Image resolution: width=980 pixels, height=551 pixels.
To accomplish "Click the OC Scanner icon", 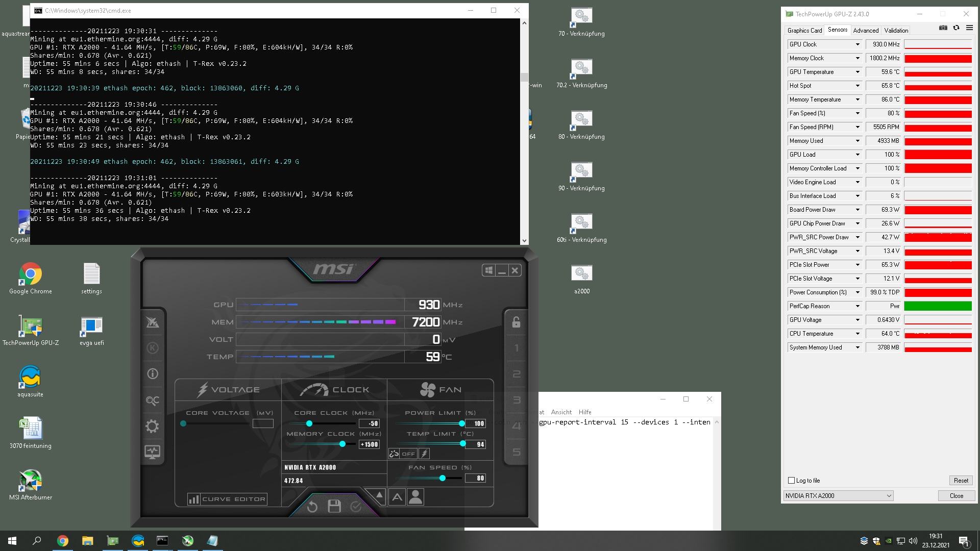I will pyautogui.click(x=152, y=400).
